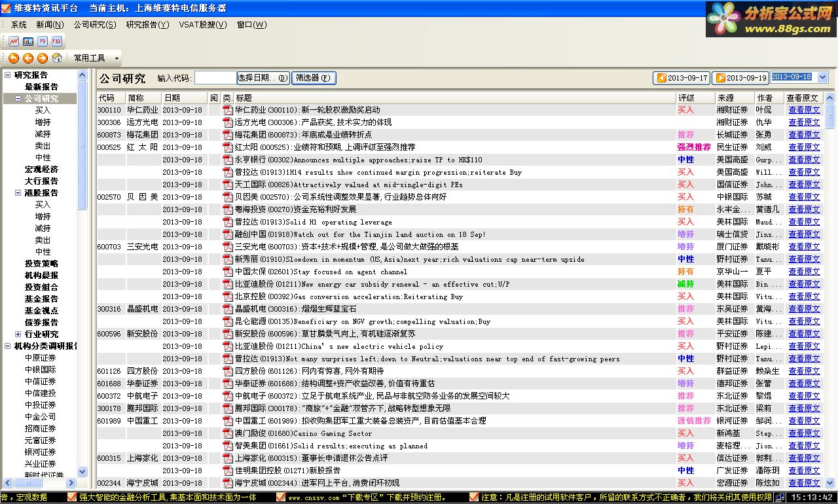Select 机构晨报 in the tree

coord(41,276)
